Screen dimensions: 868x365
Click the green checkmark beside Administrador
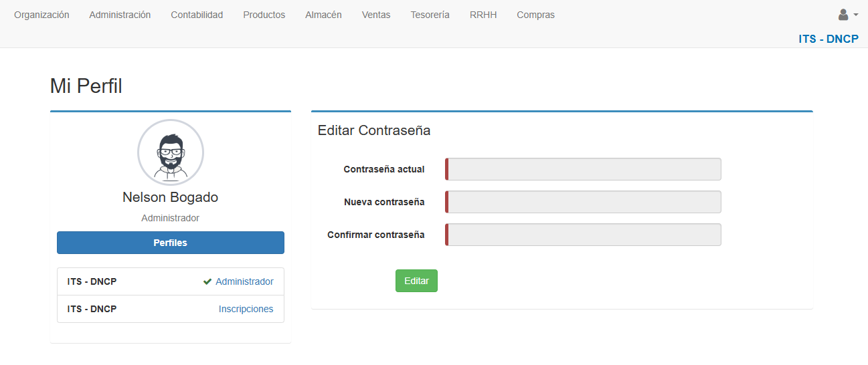pos(207,282)
